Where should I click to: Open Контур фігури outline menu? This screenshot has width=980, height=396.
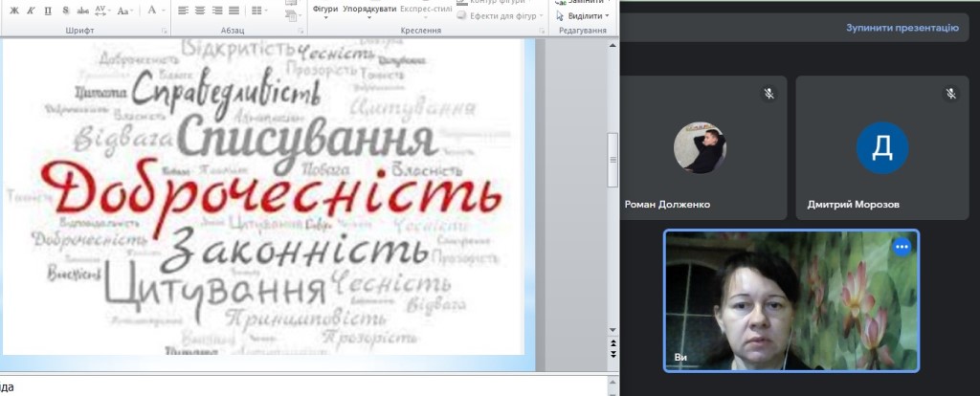coord(496,3)
